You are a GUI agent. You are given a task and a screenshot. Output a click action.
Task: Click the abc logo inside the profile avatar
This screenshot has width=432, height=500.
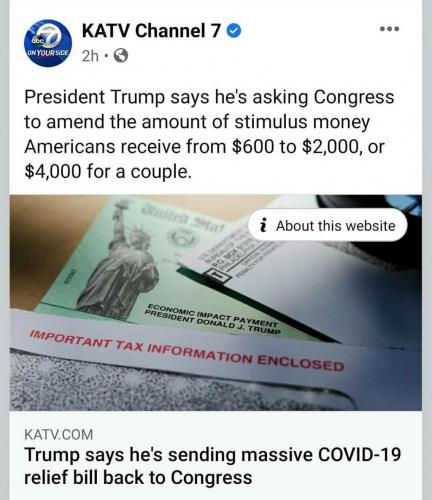[x=37, y=40]
